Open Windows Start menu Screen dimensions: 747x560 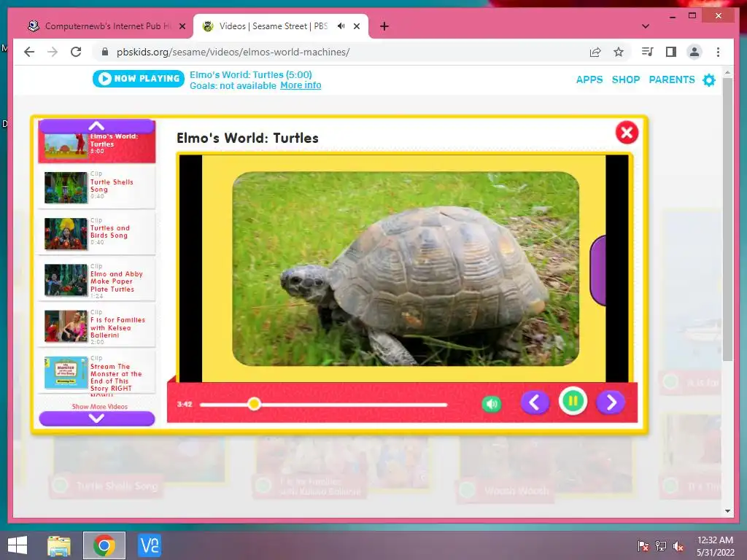click(18, 545)
